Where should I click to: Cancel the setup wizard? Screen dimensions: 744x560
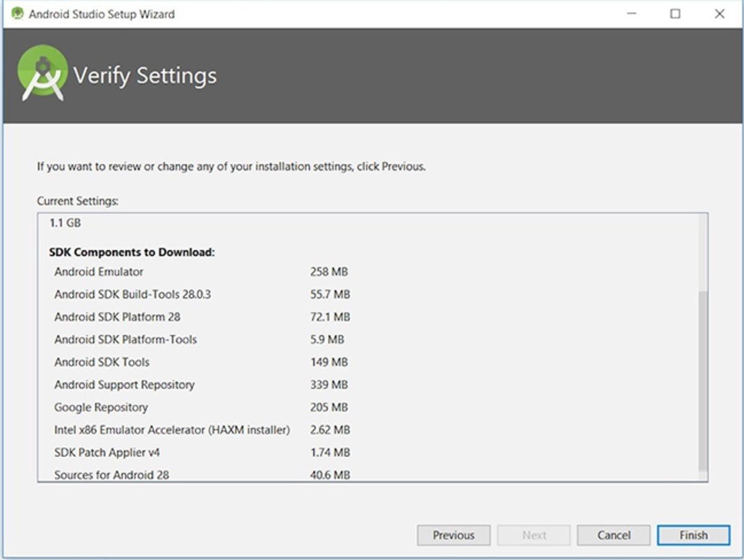613,535
